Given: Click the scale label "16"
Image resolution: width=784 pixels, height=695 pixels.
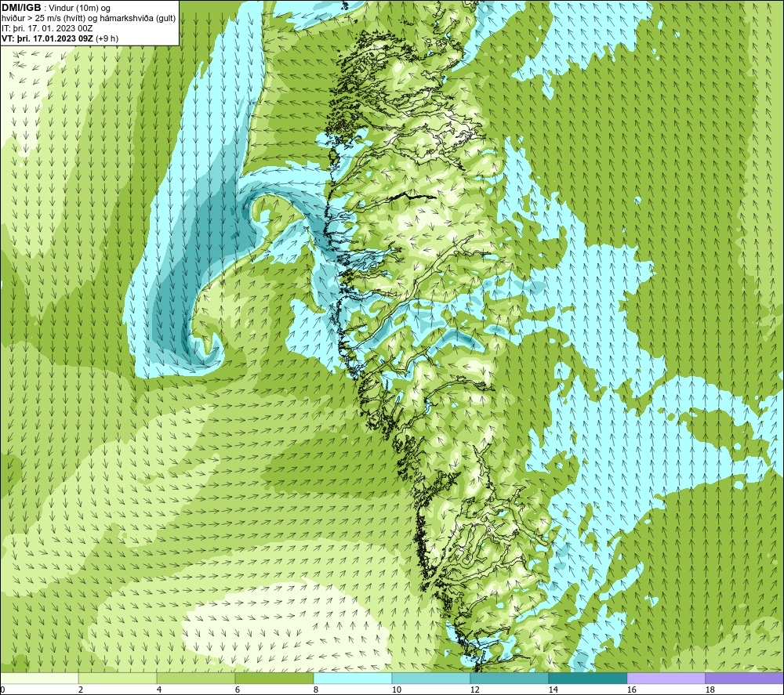Looking at the screenshot, I should click(x=631, y=690).
